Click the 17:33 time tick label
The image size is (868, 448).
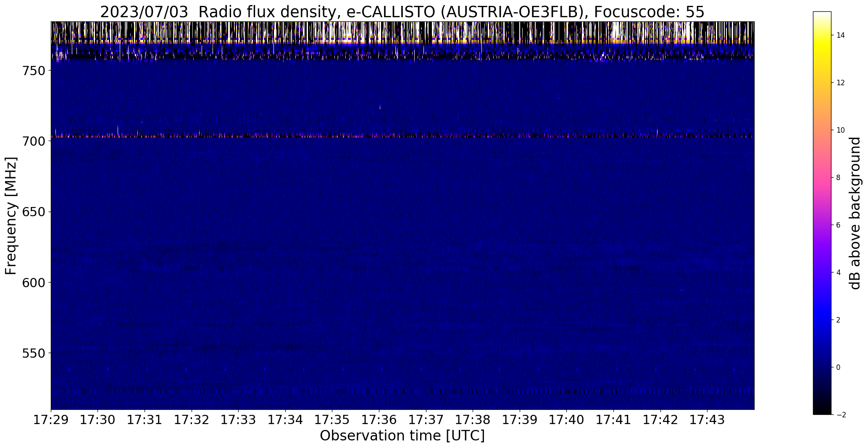[x=238, y=420]
